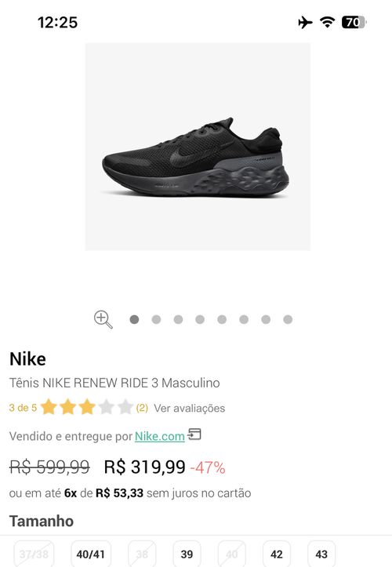The height and width of the screenshot is (567, 392).
Task: Tap the black Nike shoe product image
Action: point(198,147)
